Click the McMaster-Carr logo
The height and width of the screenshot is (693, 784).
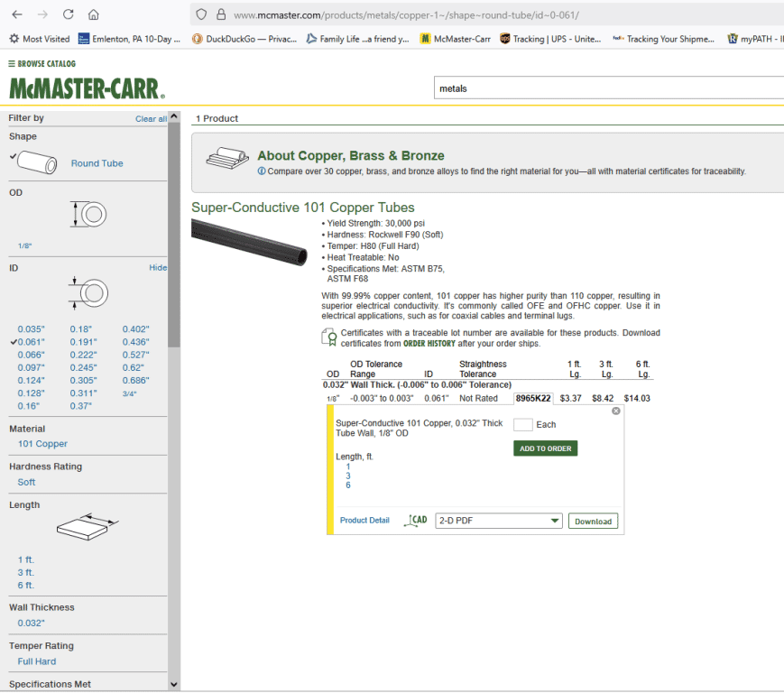(x=87, y=88)
